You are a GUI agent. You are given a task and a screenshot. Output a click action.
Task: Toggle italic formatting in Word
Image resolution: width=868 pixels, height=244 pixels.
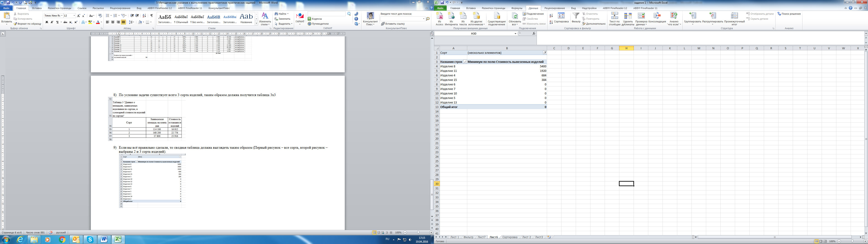(x=52, y=22)
